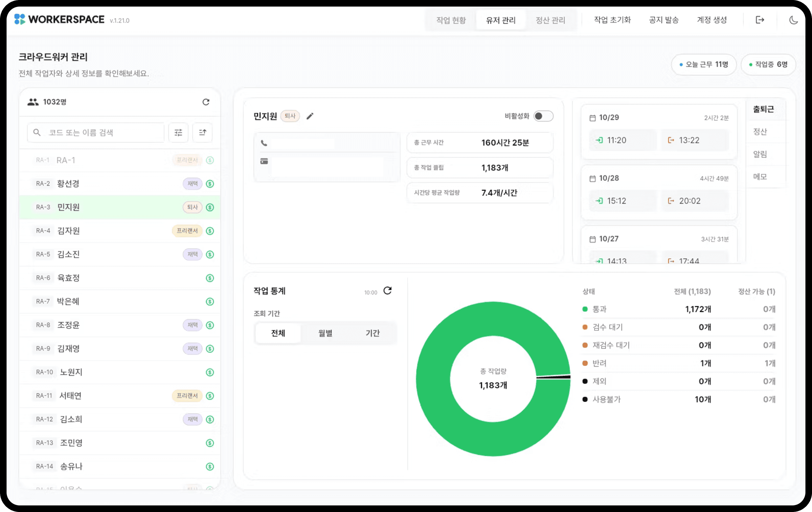Click the sort order icon
The width and height of the screenshot is (812, 512).
point(202,132)
